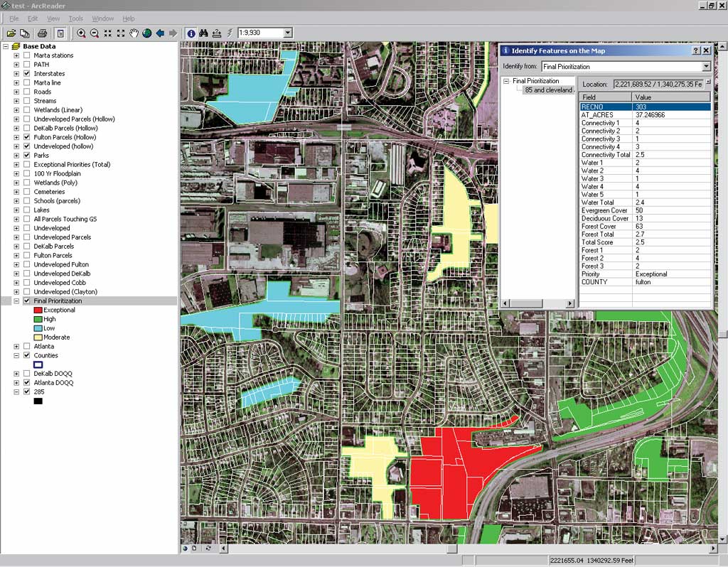Image resolution: width=728 pixels, height=567 pixels.
Task: Toggle the table of contents toolbar icon
Action: [60, 33]
